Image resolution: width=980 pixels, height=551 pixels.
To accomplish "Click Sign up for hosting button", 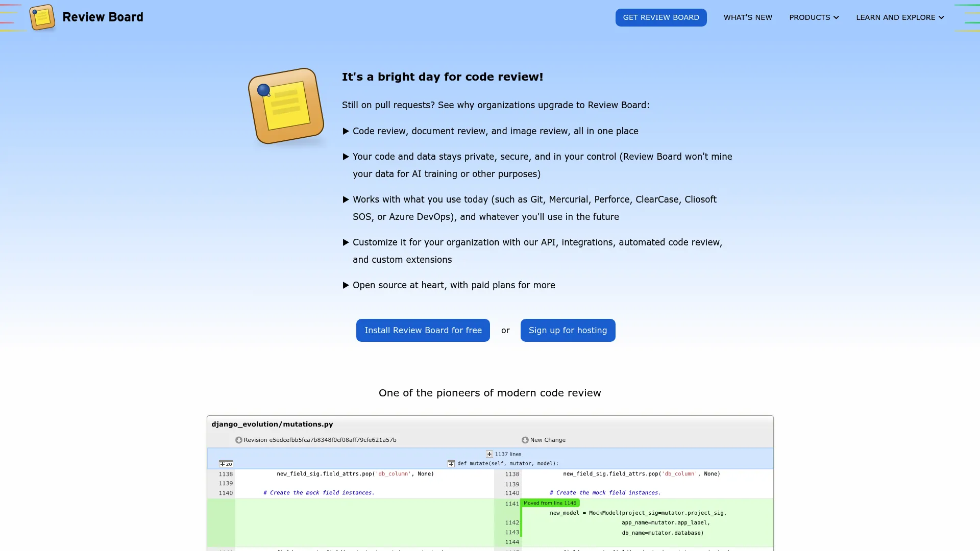I will 568,330.
